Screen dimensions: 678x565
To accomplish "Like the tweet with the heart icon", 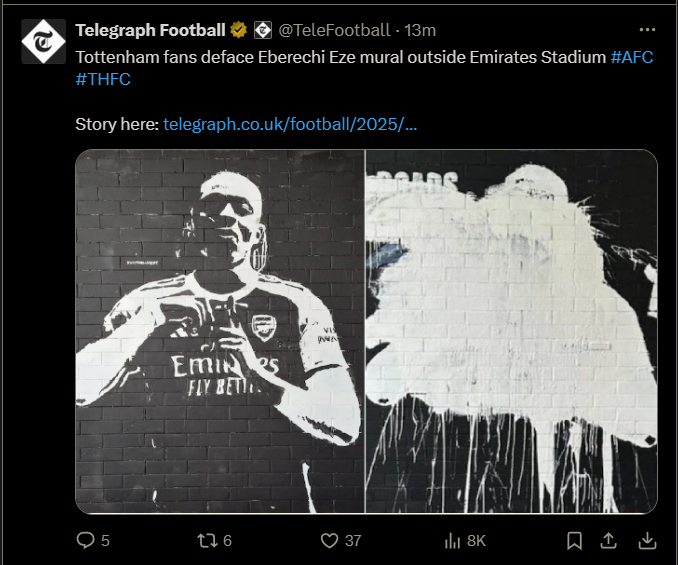I will [329, 541].
